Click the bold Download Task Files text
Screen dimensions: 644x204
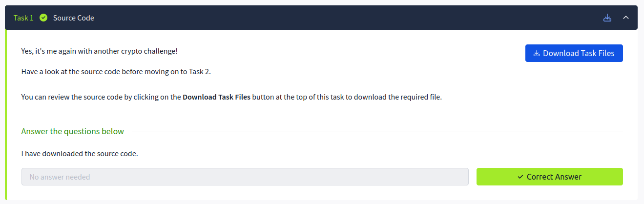[217, 97]
